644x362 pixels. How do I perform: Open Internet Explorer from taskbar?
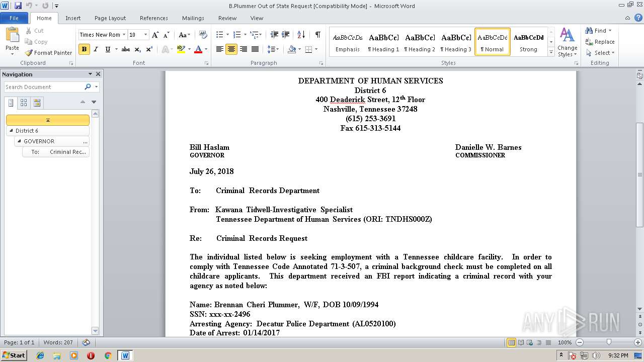tap(40, 355)
